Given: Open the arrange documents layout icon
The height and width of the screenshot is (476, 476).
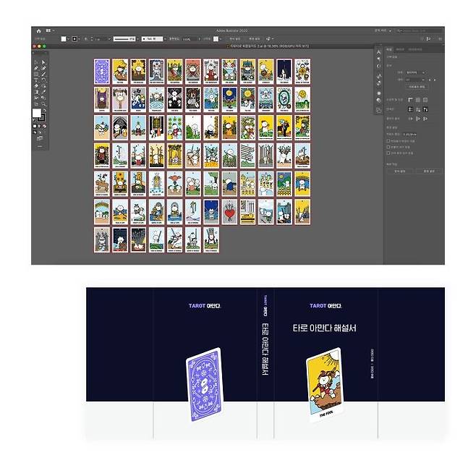Looking at the screenshot, I should (48, 30).
